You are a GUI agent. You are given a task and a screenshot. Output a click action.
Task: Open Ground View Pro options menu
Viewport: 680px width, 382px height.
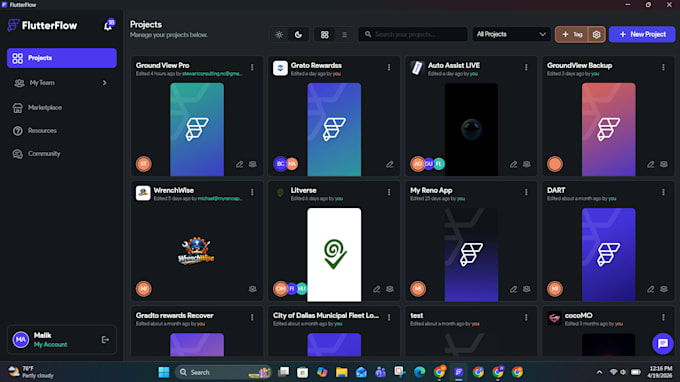click(252, 67)
